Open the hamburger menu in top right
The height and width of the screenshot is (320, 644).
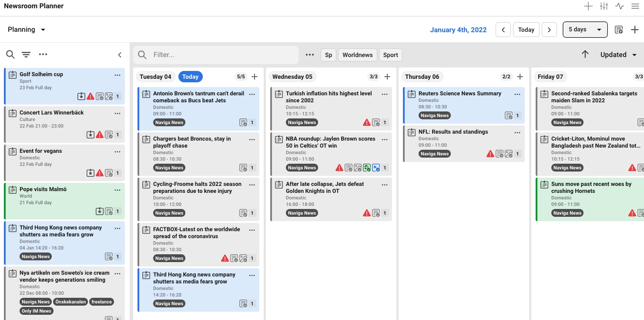tap(635, 6)
